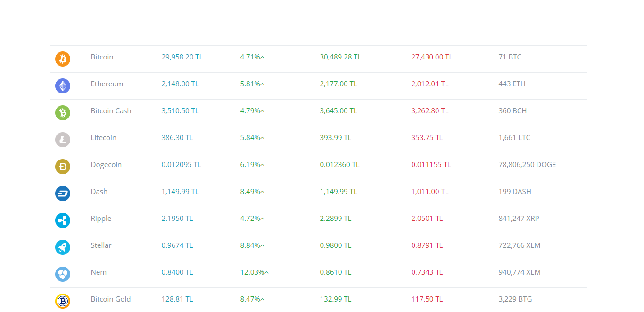The height and width of the screenshot is (312, 644).
Task: Click the Bitcoin Gold icon
Action: [63, 301]
